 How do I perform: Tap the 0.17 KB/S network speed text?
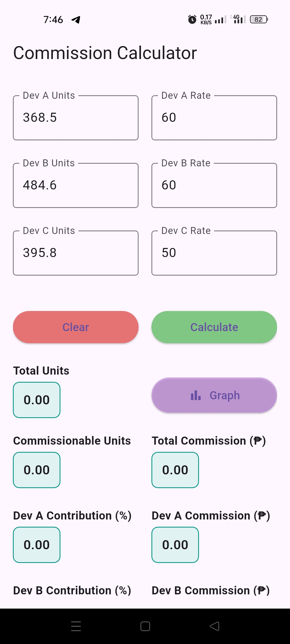pos(206,19)
